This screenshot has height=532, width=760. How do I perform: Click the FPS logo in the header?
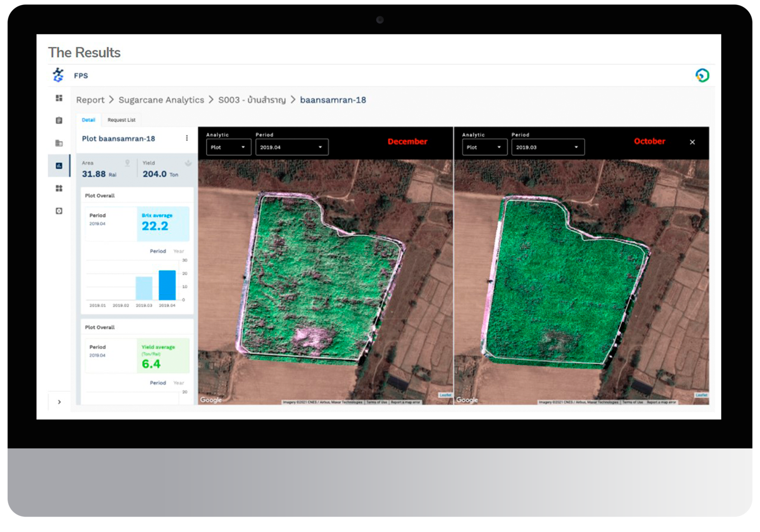(x=58, y=75)
